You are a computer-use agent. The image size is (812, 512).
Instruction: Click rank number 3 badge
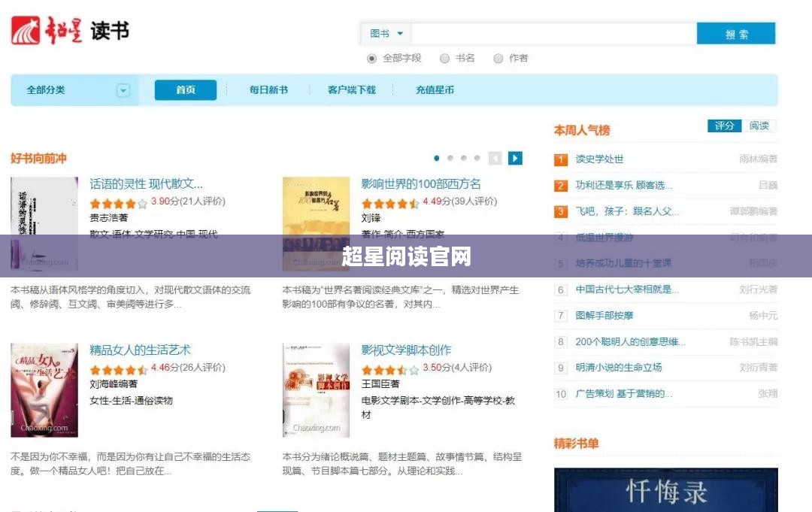point(561,211)
